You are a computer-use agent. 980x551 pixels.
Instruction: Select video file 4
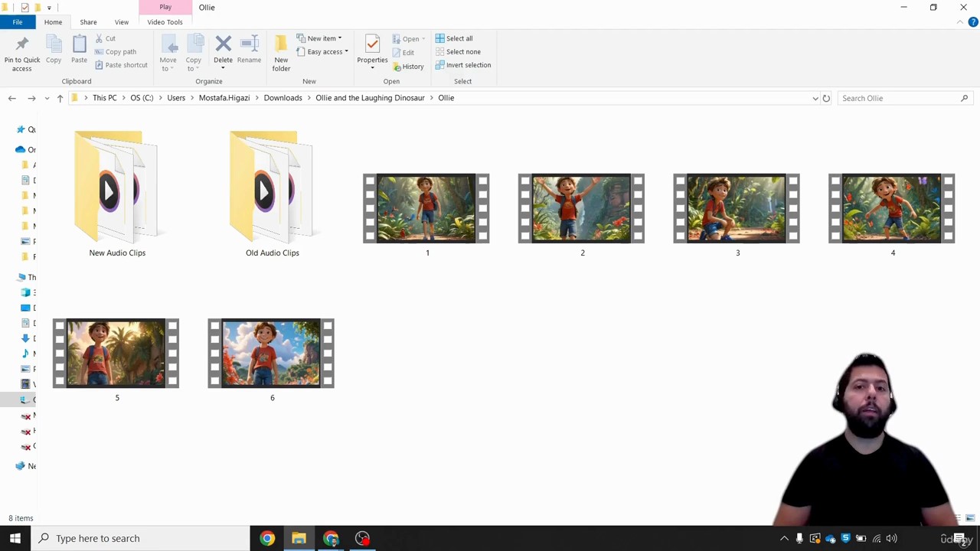[892, 214]
